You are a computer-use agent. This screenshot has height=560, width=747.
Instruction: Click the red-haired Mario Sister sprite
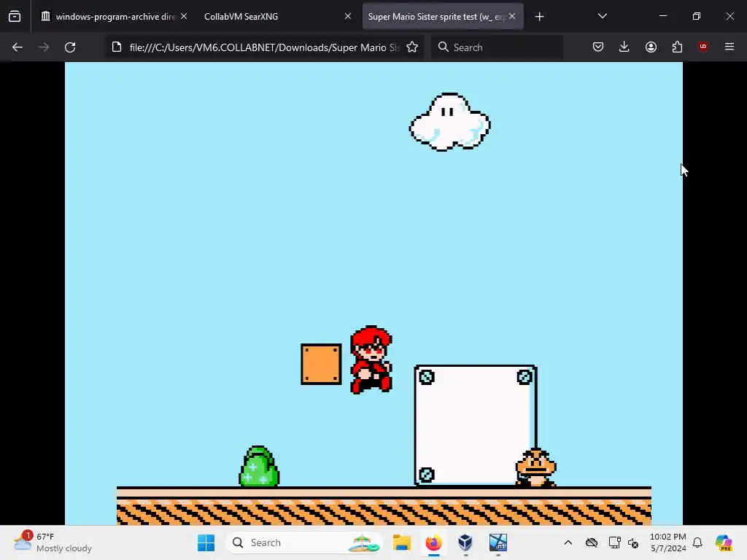click(371, 360)
